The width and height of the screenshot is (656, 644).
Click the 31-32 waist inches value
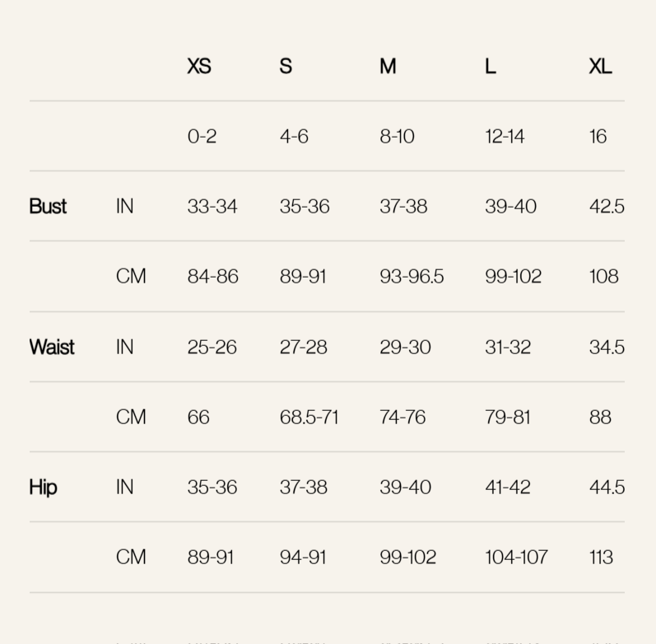tap(508, 347)
